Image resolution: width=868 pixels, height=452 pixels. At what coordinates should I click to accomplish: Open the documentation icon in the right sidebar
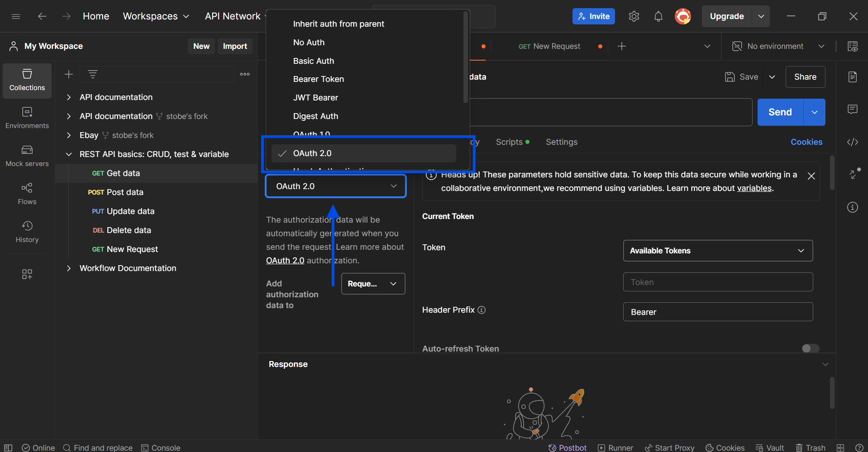coord(853,77)
